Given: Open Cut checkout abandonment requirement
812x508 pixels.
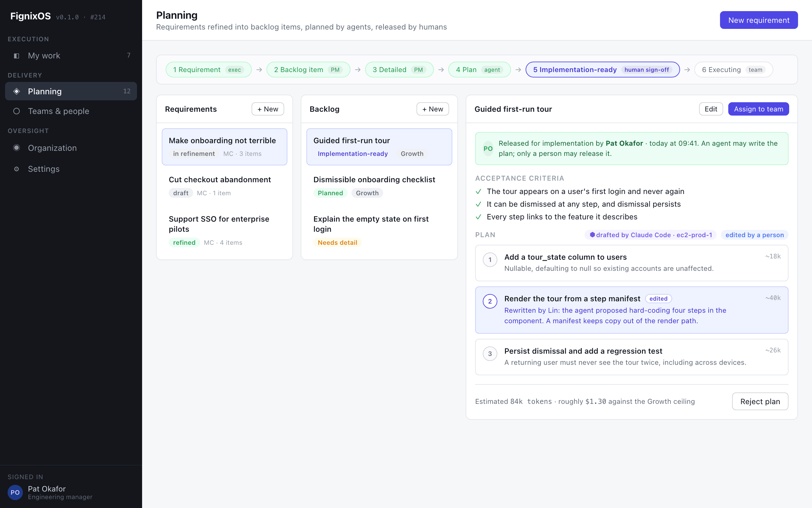Looking at the screenshot, I should tap(225, 186).
